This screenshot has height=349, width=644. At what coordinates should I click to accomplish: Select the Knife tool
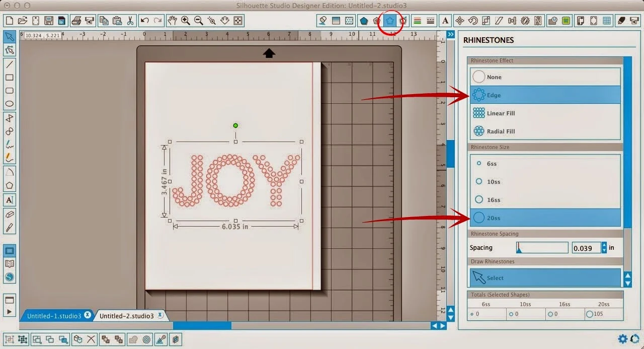[9, 228]
